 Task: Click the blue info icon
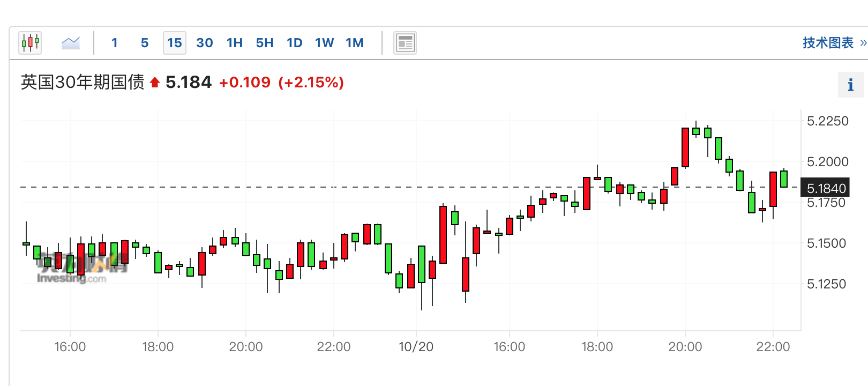coord(850,85)
